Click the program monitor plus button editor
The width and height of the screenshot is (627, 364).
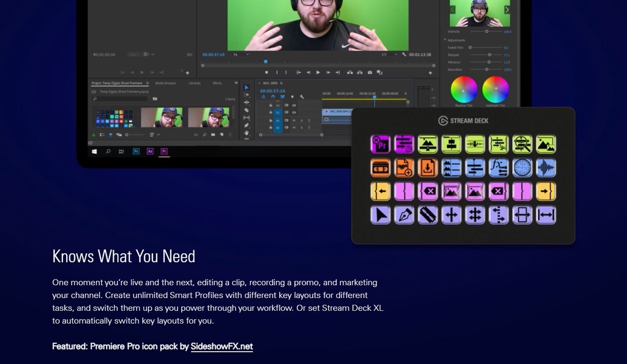(x=430, y=73)
